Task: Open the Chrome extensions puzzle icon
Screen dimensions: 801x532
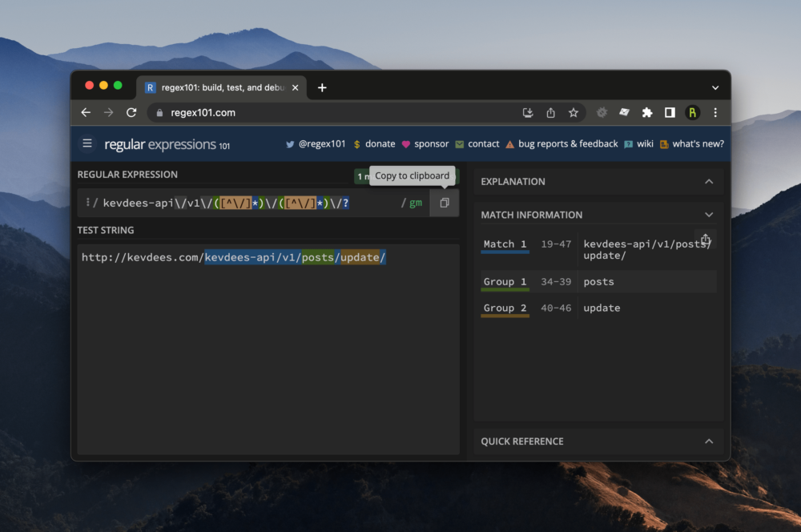Action: [x=647, y=113]
